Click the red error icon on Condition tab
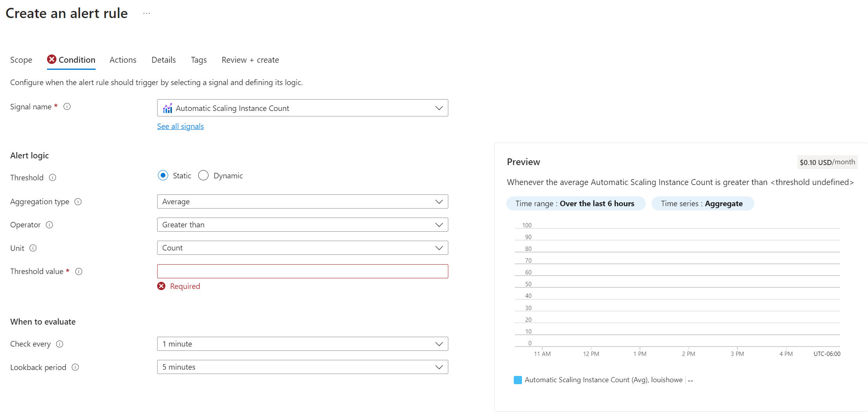The width and height of the screenshot is (868, 412). (52, 59)
